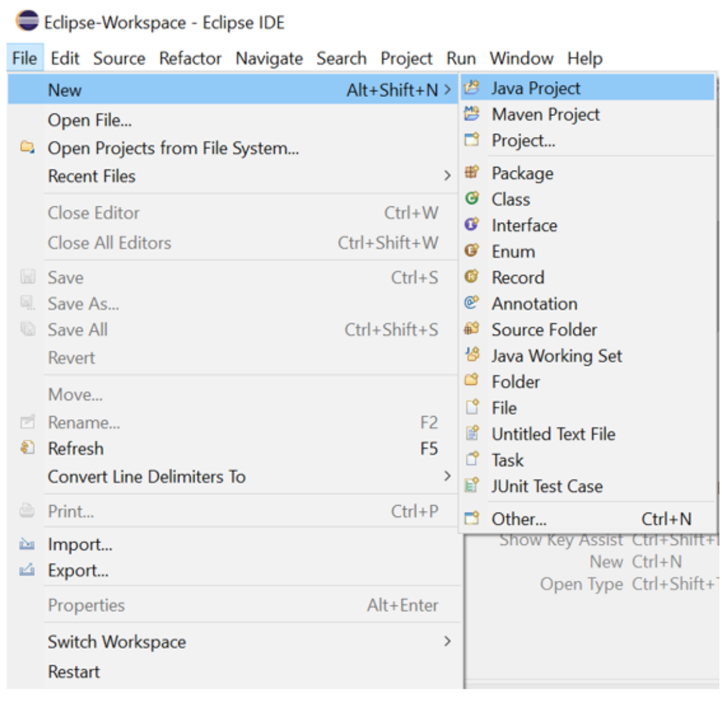This screenshot has height=701, width=728.
Task: Click Show Key Assist text behind menu
Action: [x=561, y=540]
